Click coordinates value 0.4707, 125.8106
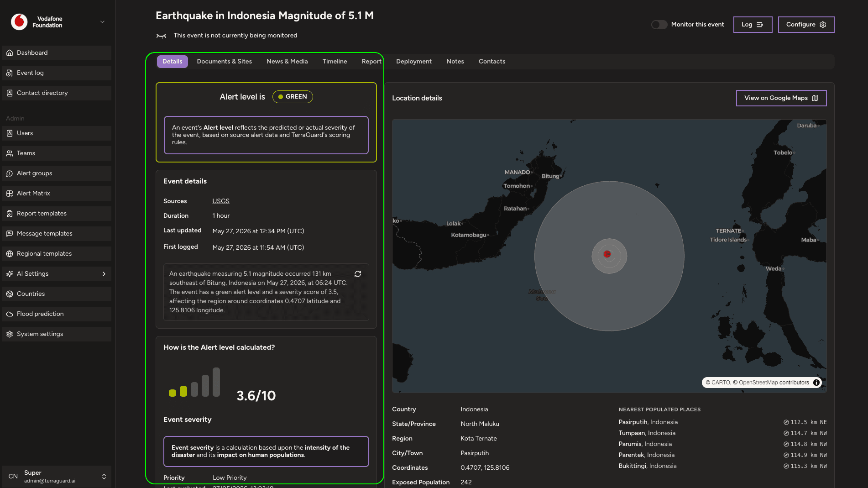 tap(485, 468)
